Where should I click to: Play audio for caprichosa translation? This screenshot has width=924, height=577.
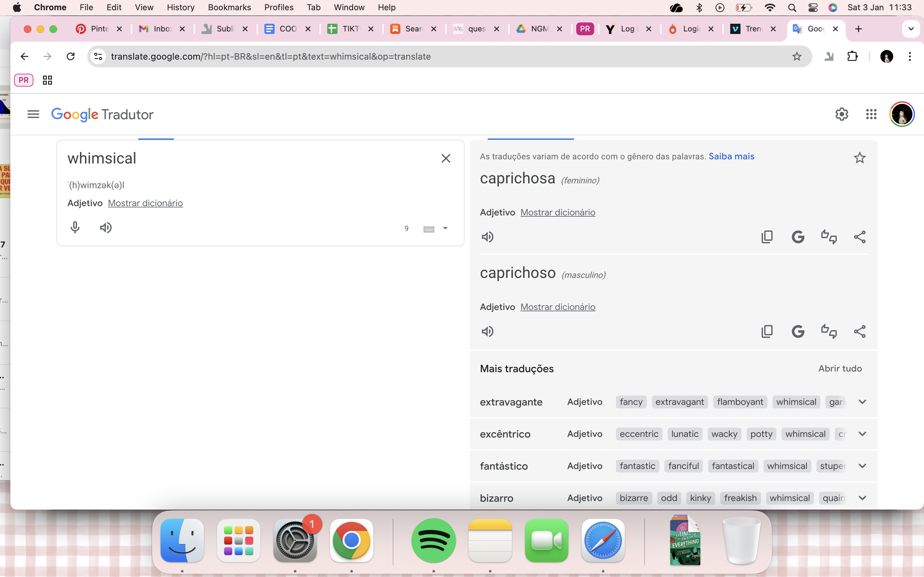pos(488,237)
